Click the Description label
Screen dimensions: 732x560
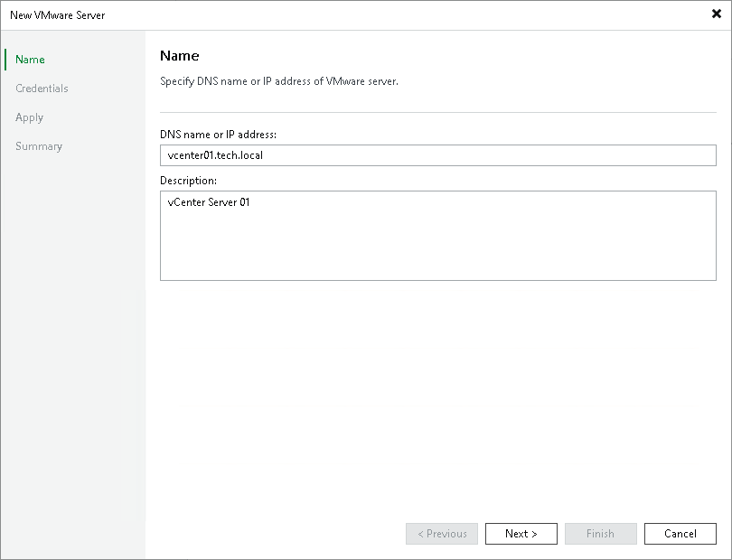[x=187, y=180]
